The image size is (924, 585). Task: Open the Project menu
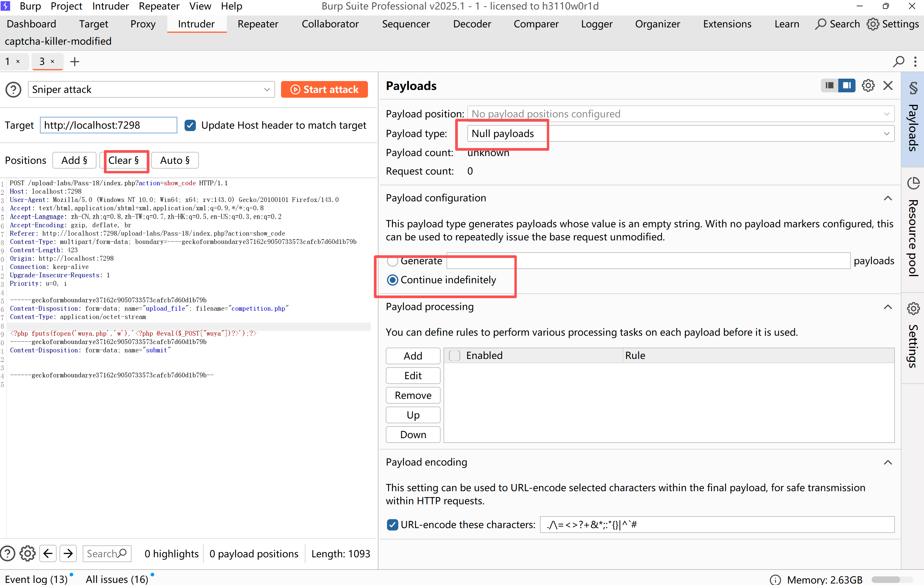click(x=66, y=6)
